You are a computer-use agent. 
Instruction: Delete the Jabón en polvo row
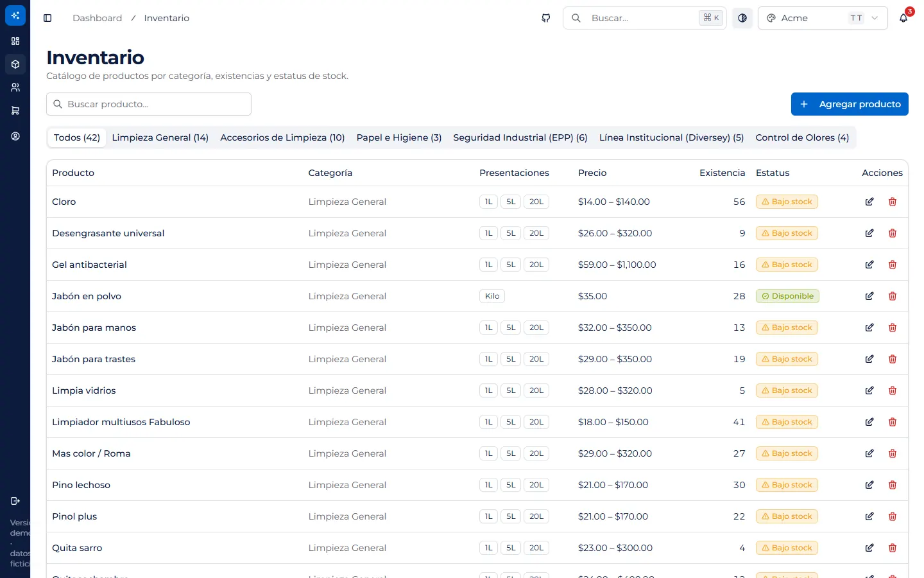(x=893, y=296)
